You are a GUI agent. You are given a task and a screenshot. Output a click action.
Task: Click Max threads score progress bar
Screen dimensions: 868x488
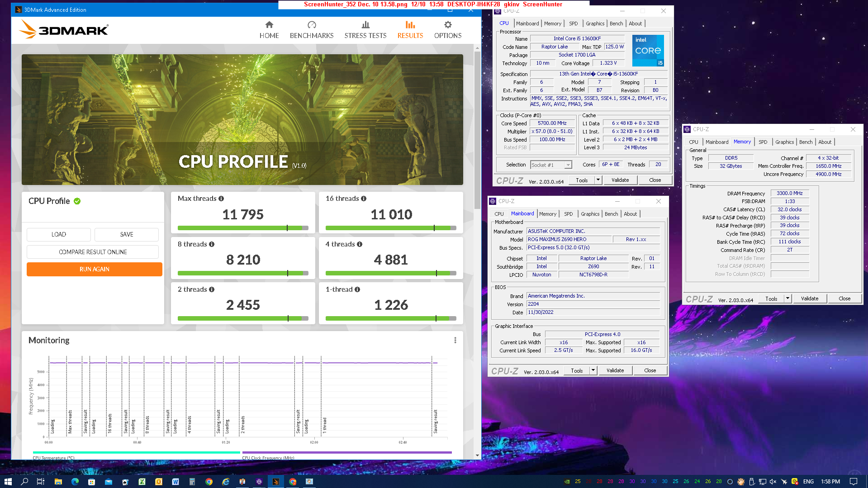point(243,228)
